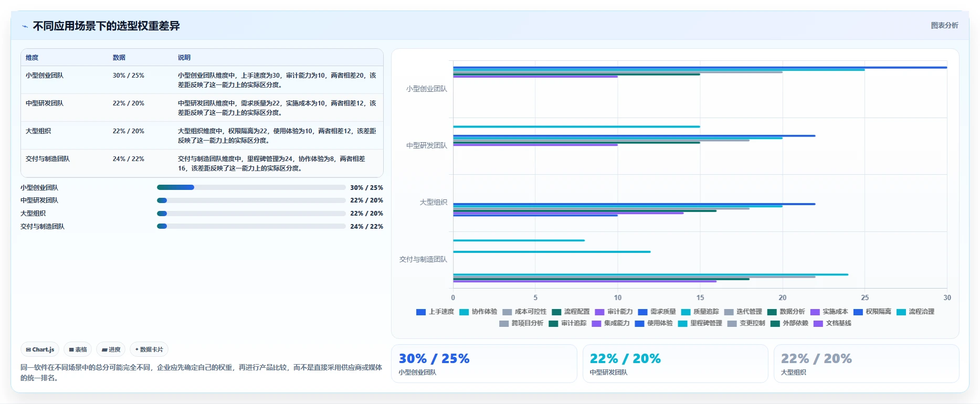Screen dimensions: 980x404
Task: Hide the 变更控制 dataset in the legend
Action: pos(745,323)
